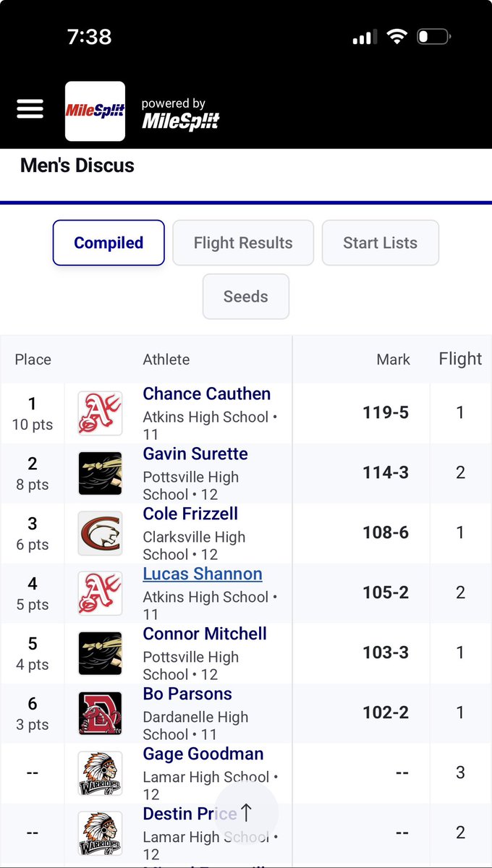Tap the powered by MileSplit text logo

click(180, 114)
